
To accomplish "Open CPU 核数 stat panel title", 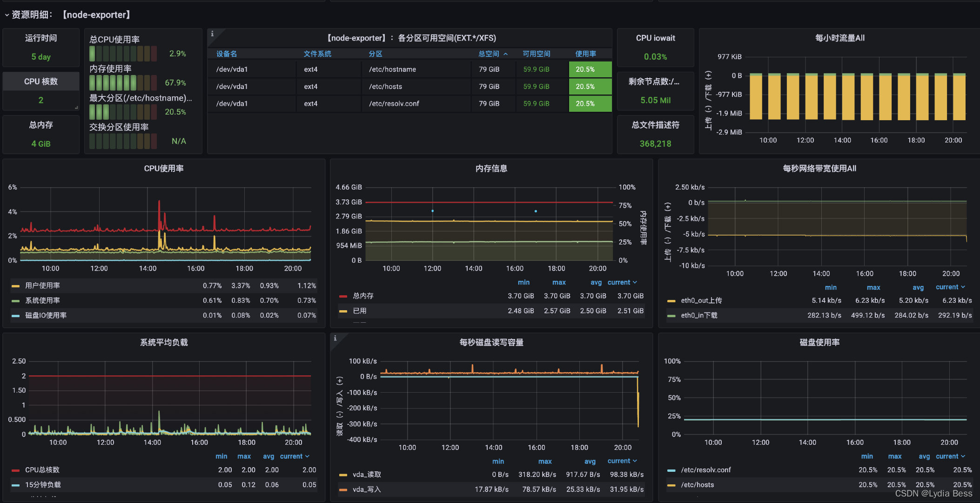I will 41,82.
